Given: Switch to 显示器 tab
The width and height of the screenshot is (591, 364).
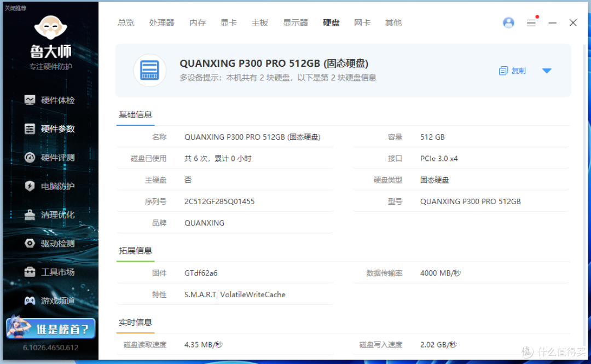Looking at the screenshot, I should pyautogui.click(x=296, y=23).
